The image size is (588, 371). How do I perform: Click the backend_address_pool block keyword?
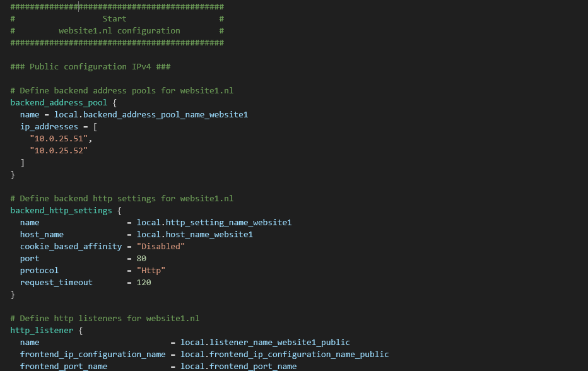point(59,102)
